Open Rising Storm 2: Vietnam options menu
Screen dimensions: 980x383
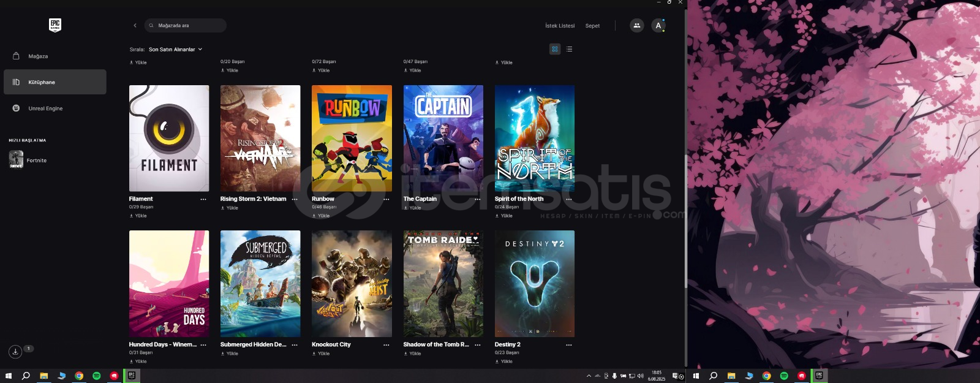pyautogui.click(x=295, y=199)
